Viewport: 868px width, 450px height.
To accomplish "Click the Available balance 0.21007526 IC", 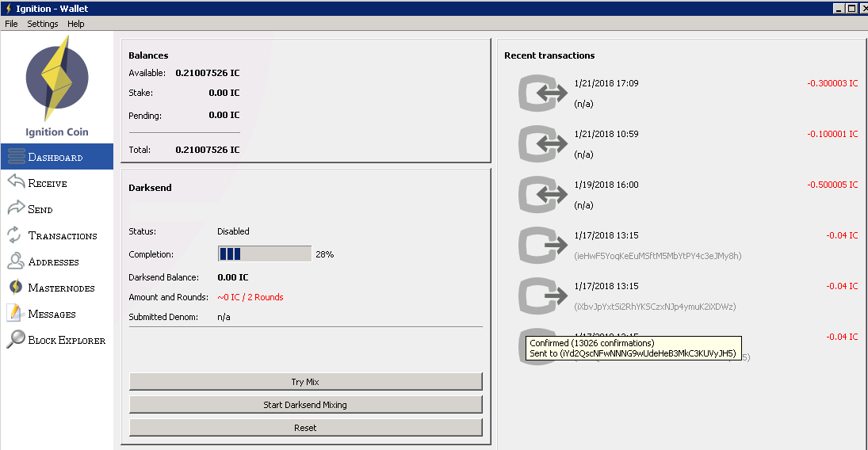I will [x=208, y=73].
